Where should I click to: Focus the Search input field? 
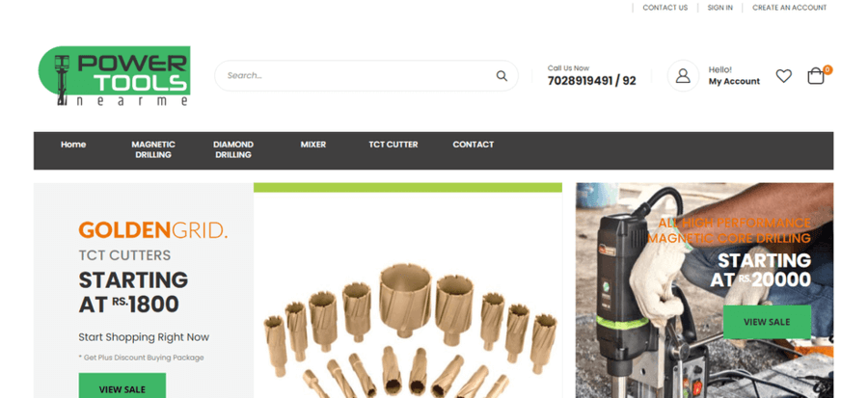[x=366, y=76]
